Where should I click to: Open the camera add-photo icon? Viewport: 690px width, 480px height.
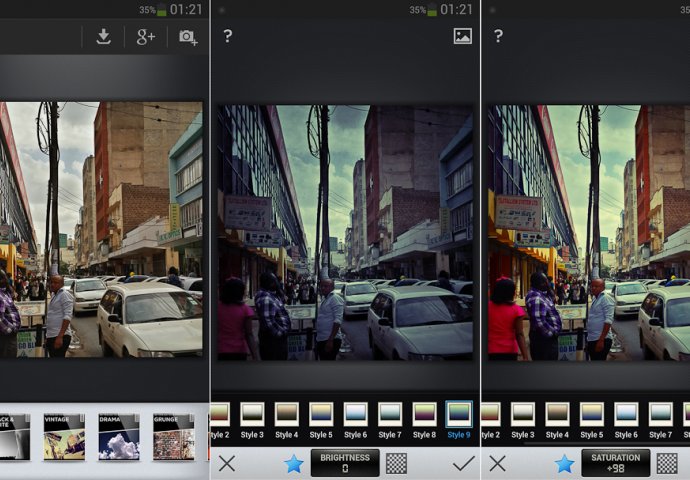[187, 37]
